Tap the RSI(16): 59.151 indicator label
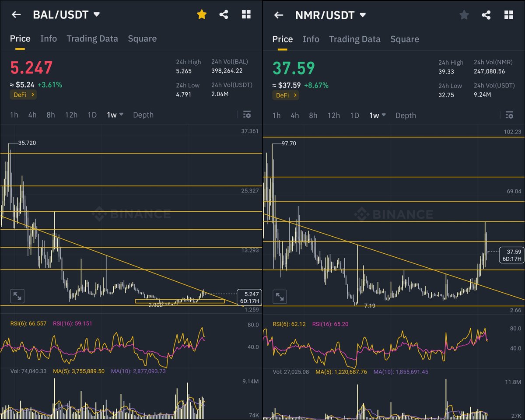The image size is (525, 420). tap(73, 323)
